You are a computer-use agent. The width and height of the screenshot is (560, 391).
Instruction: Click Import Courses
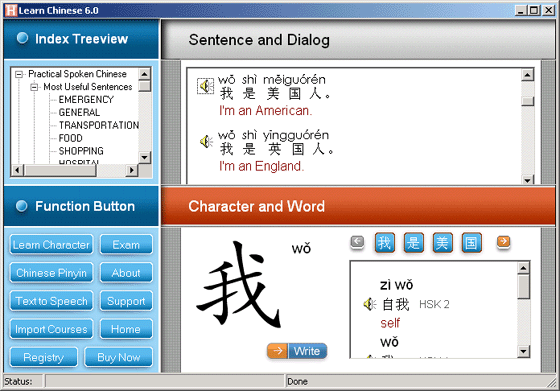[51, 329]
